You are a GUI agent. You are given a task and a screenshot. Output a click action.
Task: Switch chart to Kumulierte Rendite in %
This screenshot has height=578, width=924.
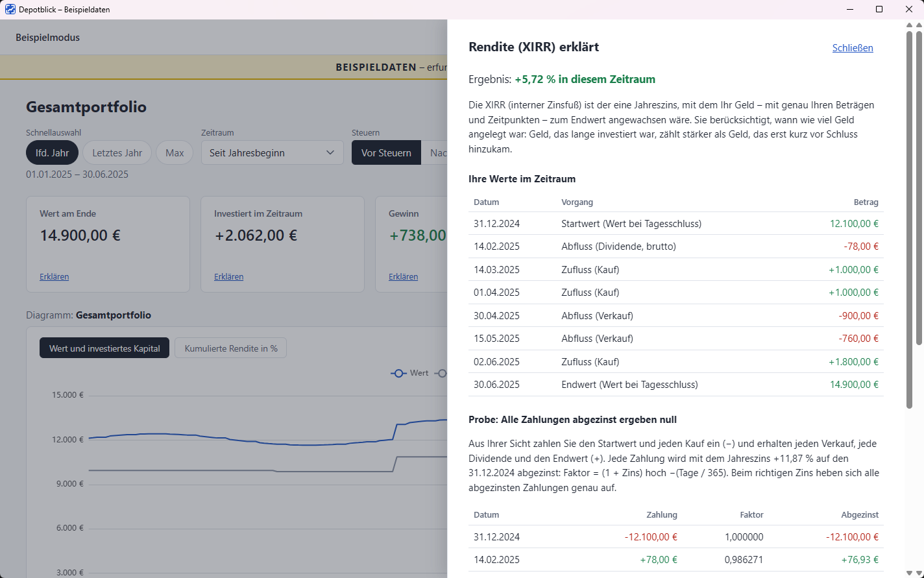click(231, 348)
